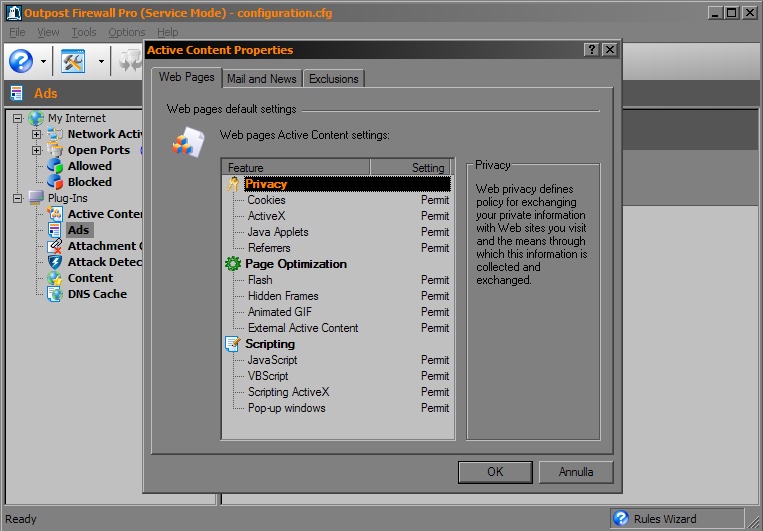Click the Plug-Ins computer icon
Image resolution: width=763 pixels, height=531 pixels.
[x=36, y=198]
